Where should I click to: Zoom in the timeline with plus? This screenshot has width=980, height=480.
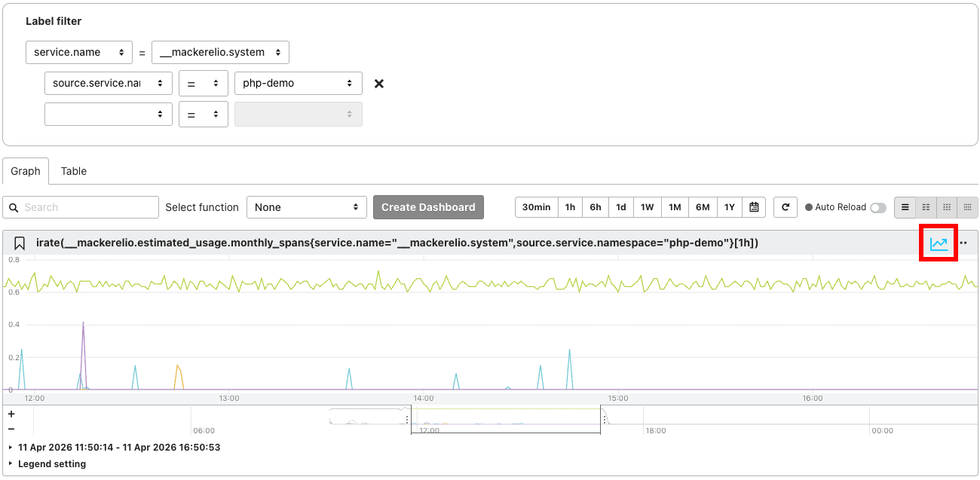tap(11, 414)
